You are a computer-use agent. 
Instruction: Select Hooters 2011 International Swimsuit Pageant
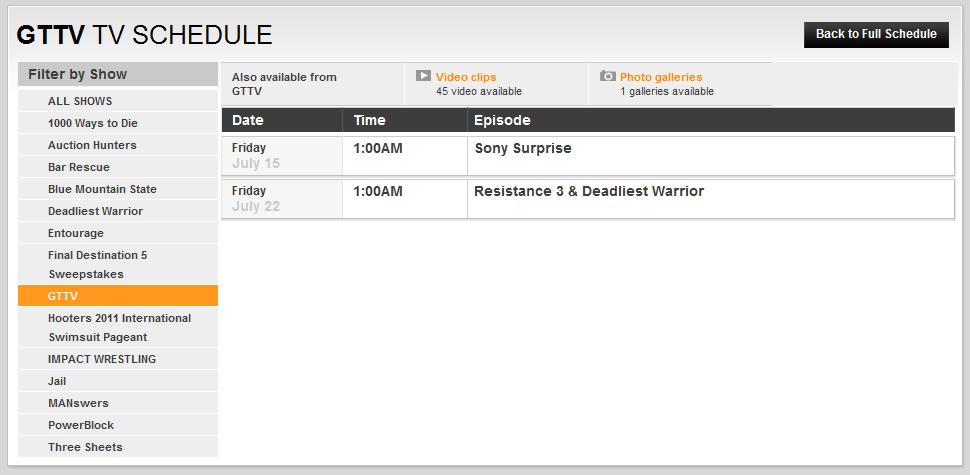tap(119, 327)
